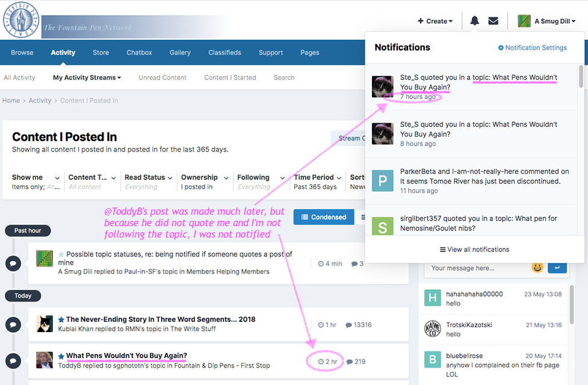Go to the Gallery nav tab
Image resolution: width=588 pixels, height=385 pixels.
click(180, 52)
